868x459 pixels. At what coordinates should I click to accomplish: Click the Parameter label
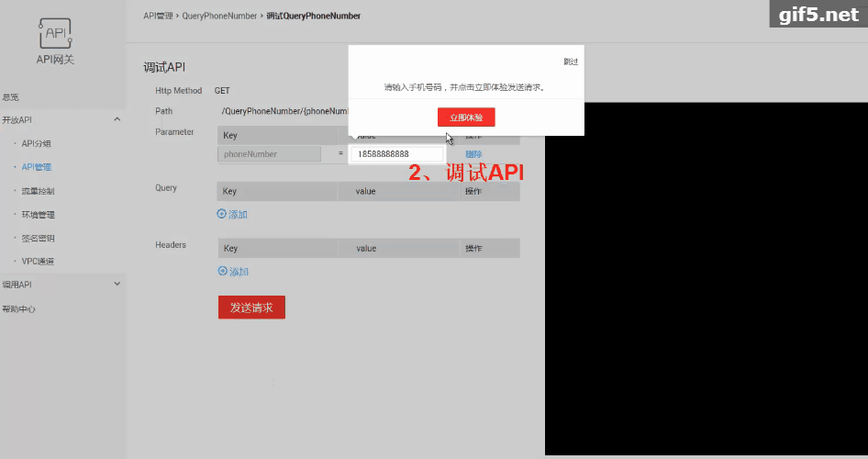[x=174, y=132]
